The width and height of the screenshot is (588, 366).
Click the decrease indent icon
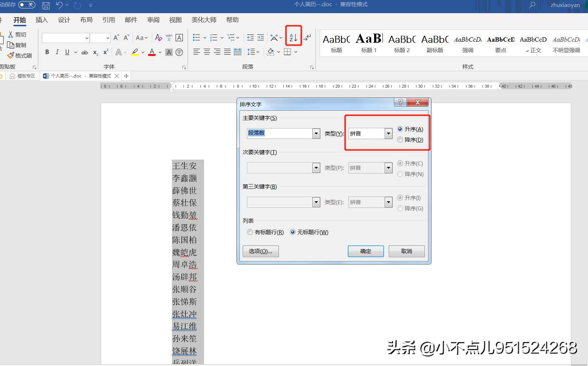(x=250, y=37)
